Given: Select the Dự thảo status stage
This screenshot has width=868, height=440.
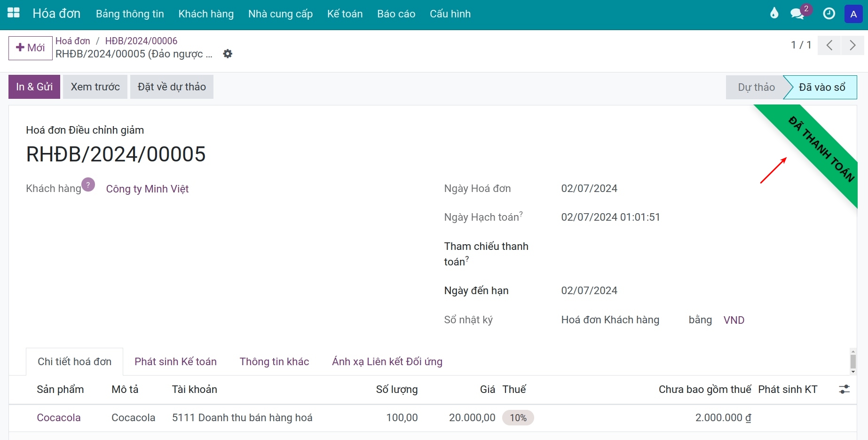Looking at the screenshot, I should coord(756,87).
